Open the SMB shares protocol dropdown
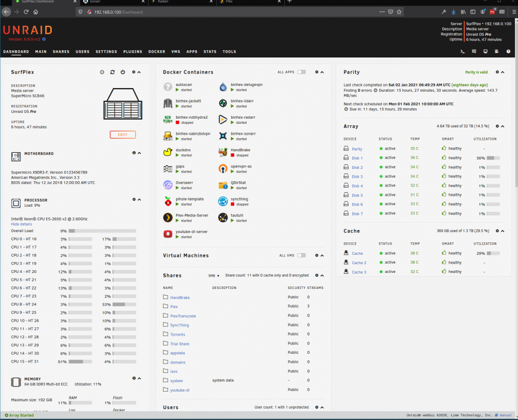 point(214,276)
